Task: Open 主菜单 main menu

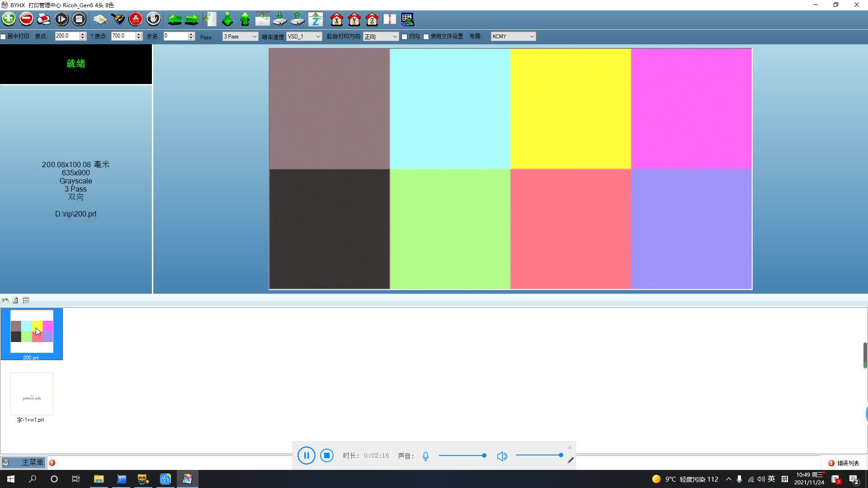Action: [x=25, y=462]
